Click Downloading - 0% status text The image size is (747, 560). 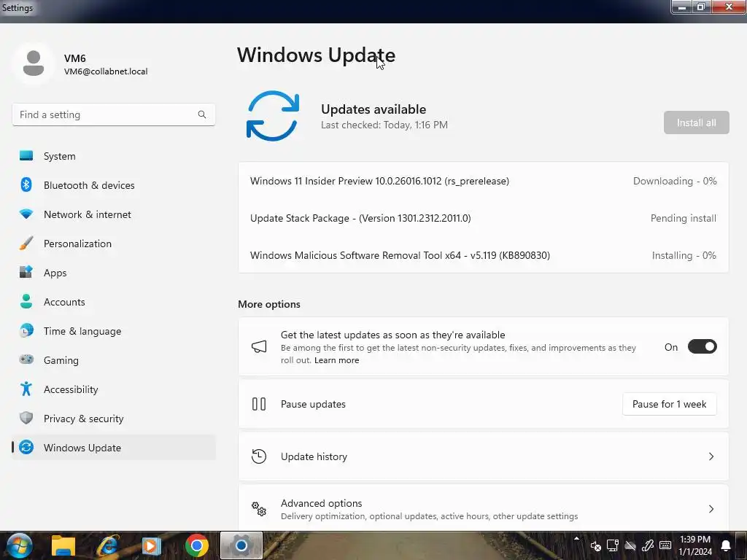[x=675, y=181]
